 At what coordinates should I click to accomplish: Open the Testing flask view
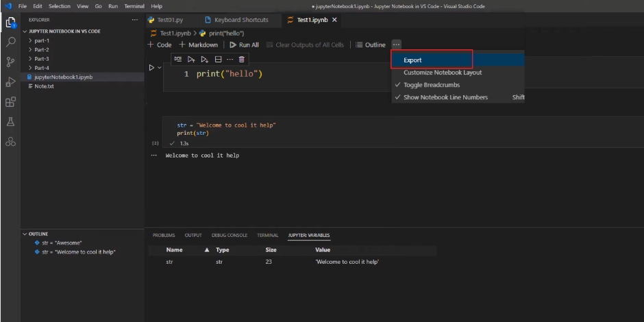coord(11,121)
